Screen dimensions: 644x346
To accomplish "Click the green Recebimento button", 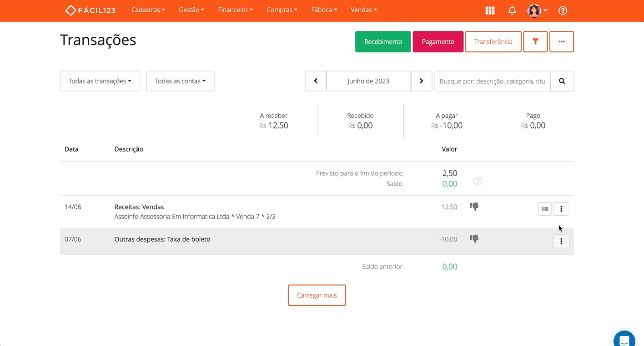I will tap(382, 41).
